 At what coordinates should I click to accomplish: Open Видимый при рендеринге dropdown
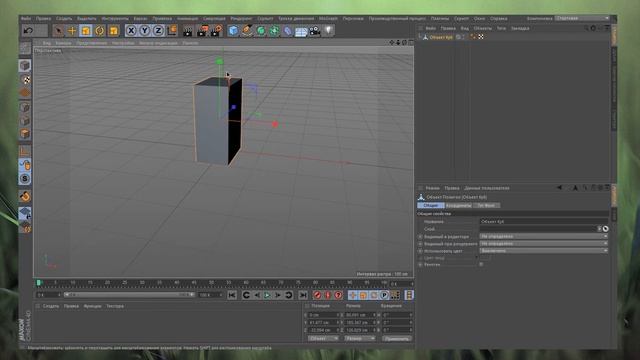tap(544, 244)
